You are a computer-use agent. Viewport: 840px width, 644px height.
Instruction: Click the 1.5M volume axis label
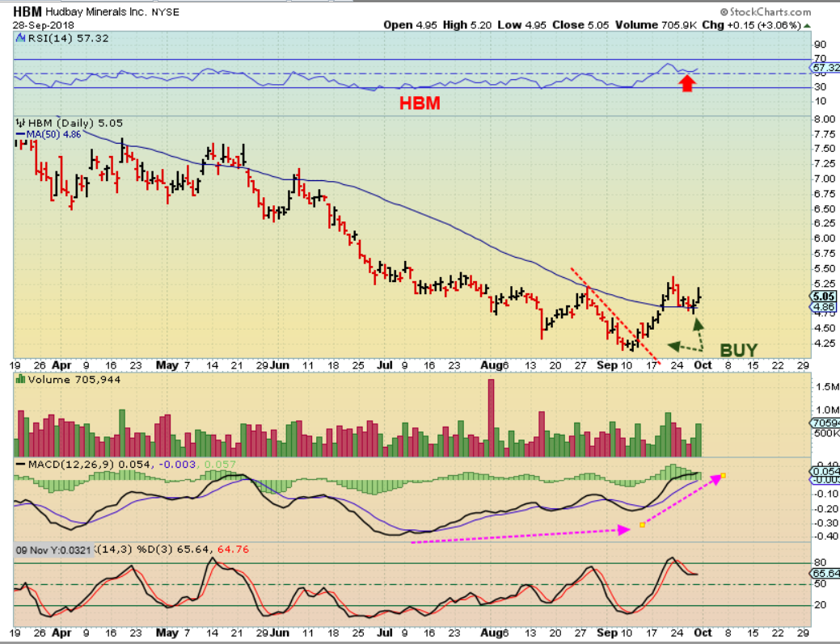click(x=827, y=386)
